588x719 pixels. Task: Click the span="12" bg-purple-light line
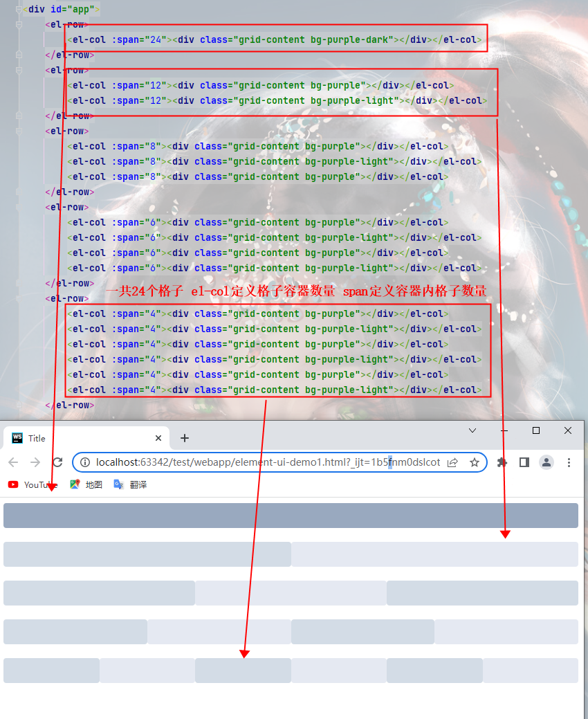(x=277, y=100)
